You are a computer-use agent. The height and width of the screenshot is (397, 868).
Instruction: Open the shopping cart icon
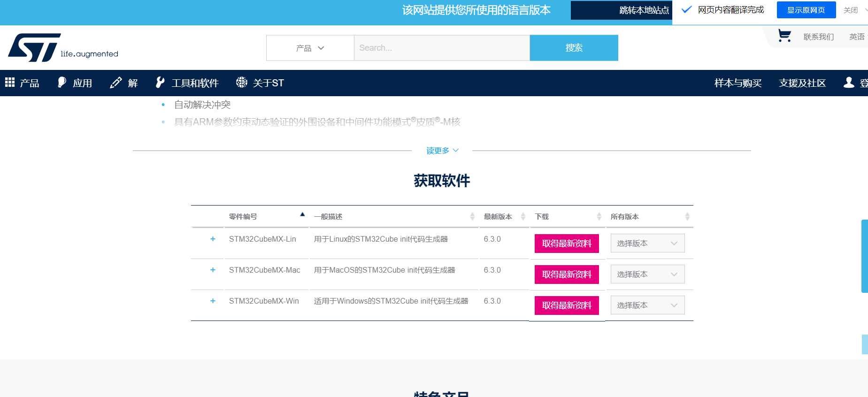[x=784, y=36]
